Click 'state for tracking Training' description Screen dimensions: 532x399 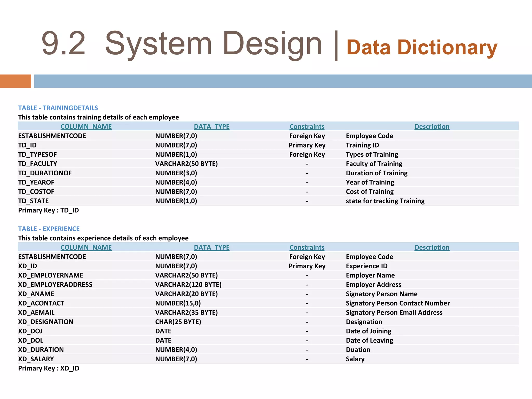pyautogui.click(x=385, y=201)
